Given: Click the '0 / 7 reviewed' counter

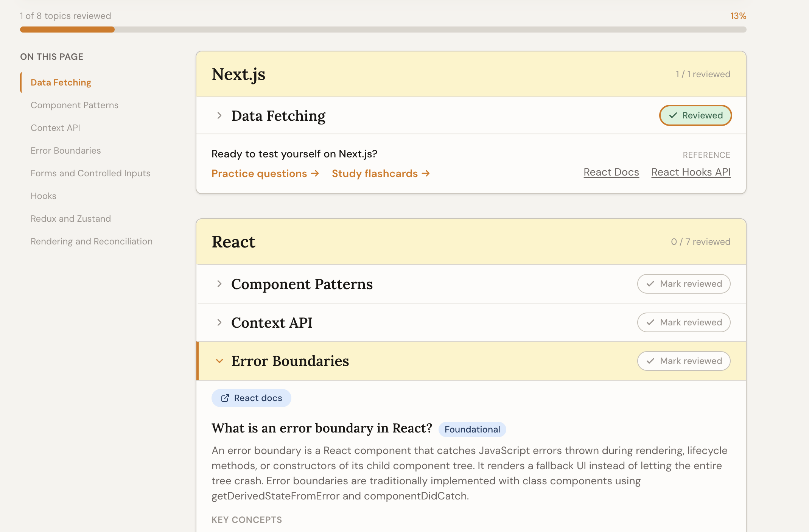Looking at the screenshot, I should pyautogui.click(x=701, y=242).
